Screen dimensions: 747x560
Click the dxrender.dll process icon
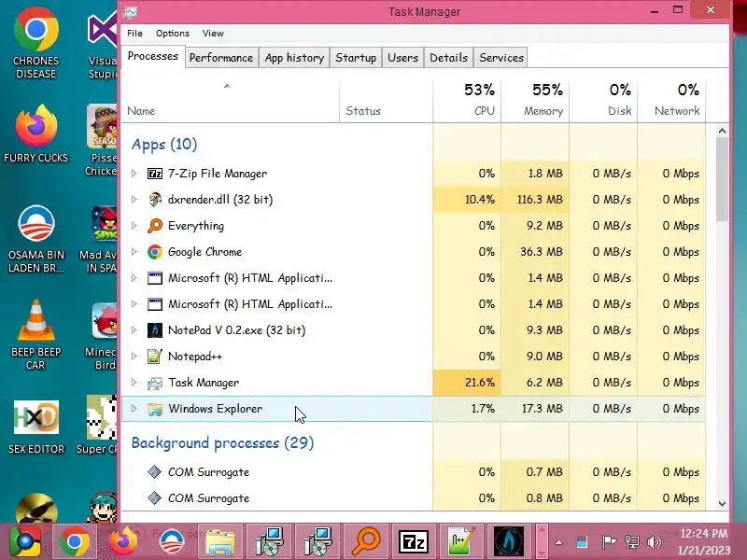pyautogui.click(x=155, y=200)
